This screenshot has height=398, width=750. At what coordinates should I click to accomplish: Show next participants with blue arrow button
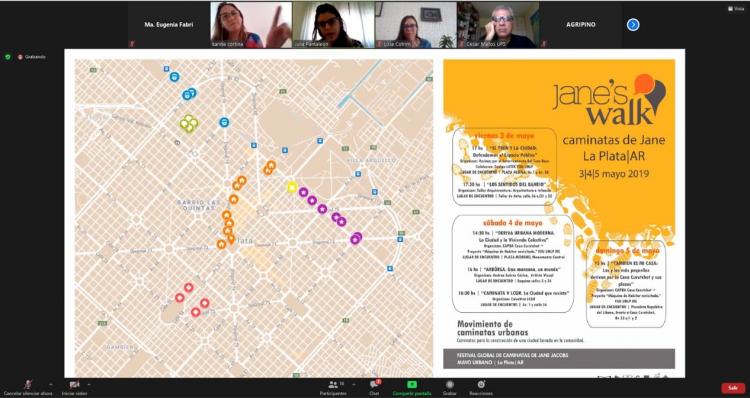coord(633,24)
